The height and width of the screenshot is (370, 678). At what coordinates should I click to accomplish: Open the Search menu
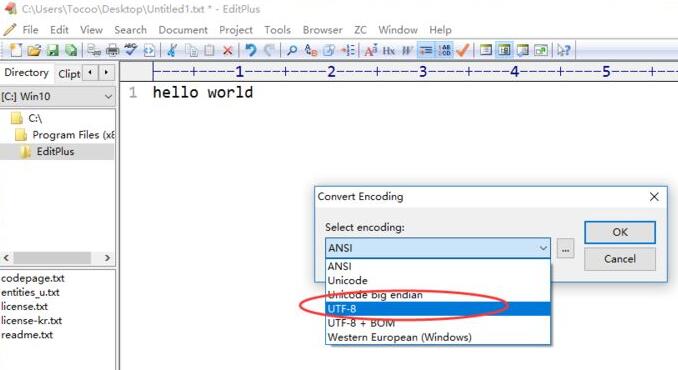(x=130, y=30)
